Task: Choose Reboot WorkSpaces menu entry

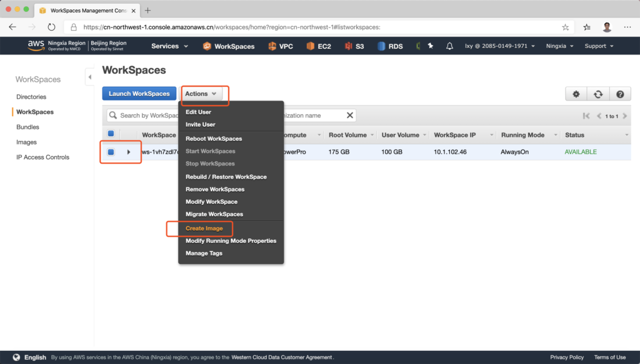Action: (x=214, y=139)
